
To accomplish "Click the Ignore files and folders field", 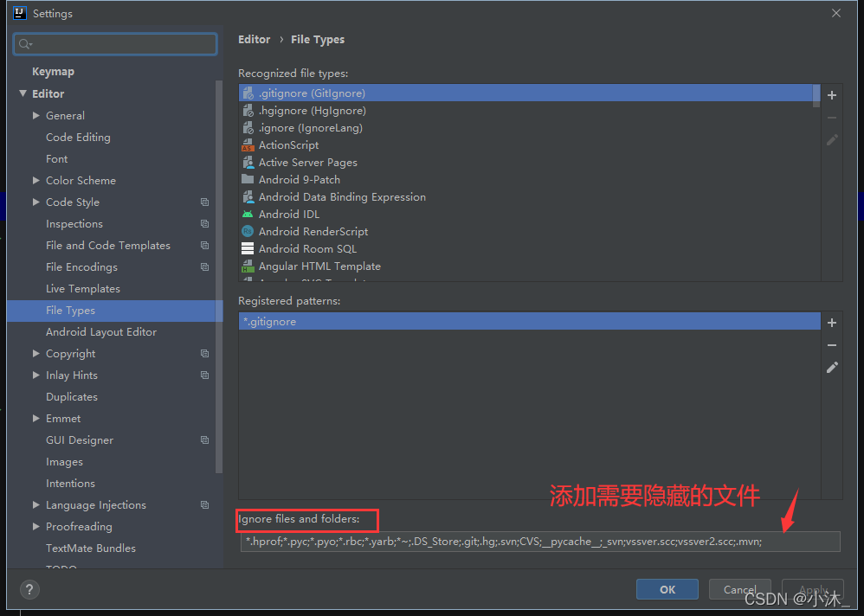I will (540, 542).
